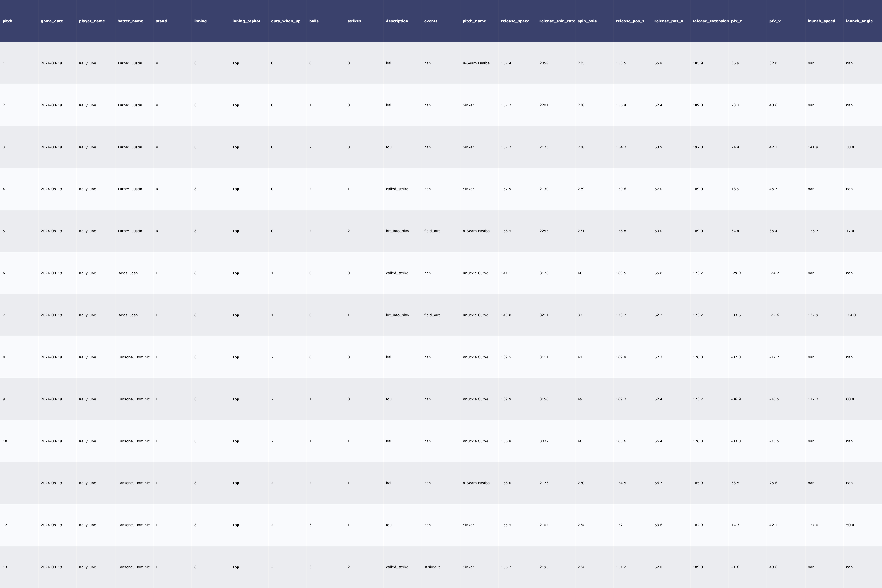This screenshot has width=882, height=588.
Task: Click the release_speed column header
Action: pyautogui.click(x=515, y=21)
